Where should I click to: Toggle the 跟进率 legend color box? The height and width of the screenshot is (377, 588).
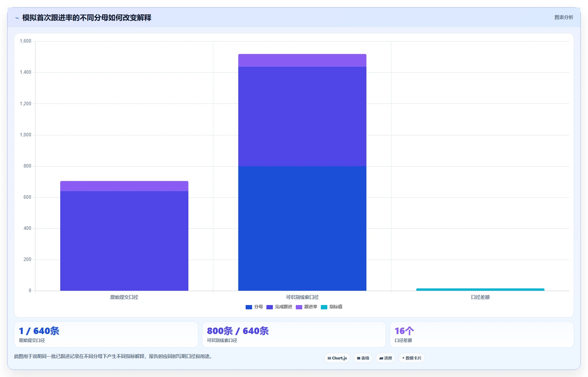point(299,307)
